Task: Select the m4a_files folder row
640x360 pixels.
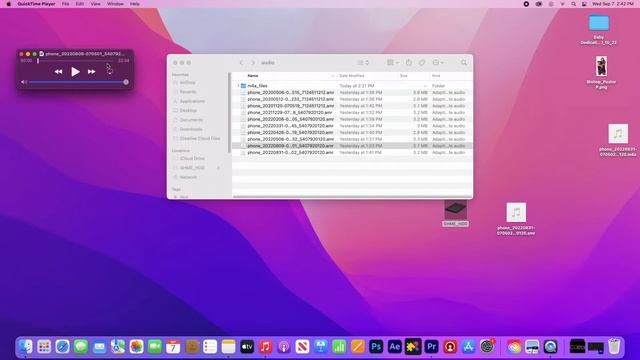Action: pos(352,86)
